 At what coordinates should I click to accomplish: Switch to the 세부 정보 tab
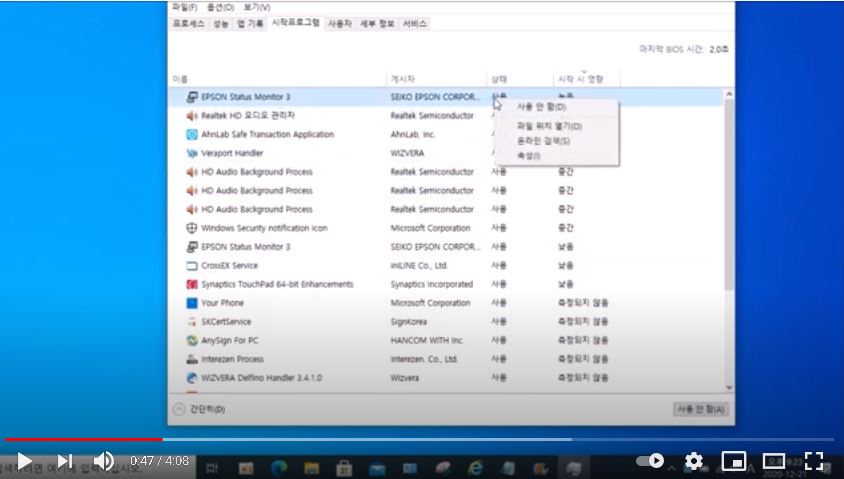(x=377, y=24)
